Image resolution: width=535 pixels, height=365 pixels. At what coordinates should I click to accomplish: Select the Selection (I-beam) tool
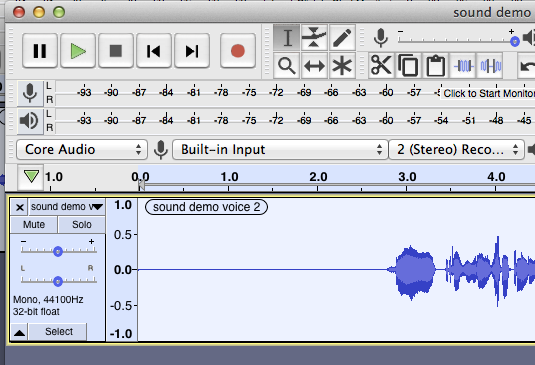tap(287, 37)
